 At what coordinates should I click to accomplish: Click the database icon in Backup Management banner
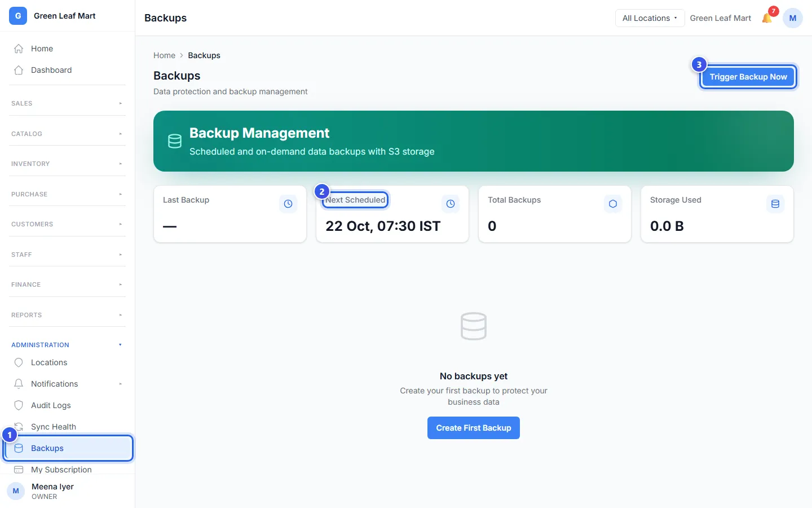[175, 141]
